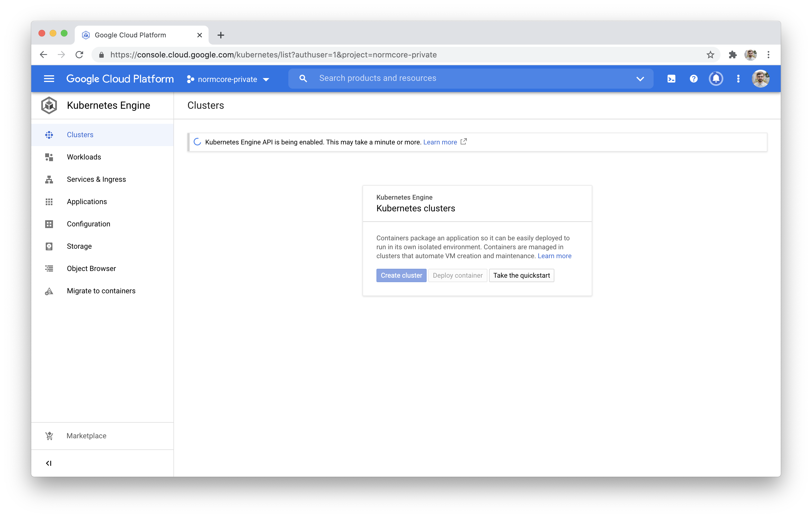Click the Create cluster button
This screenshot has height=518, width=812.
point(401,275)
